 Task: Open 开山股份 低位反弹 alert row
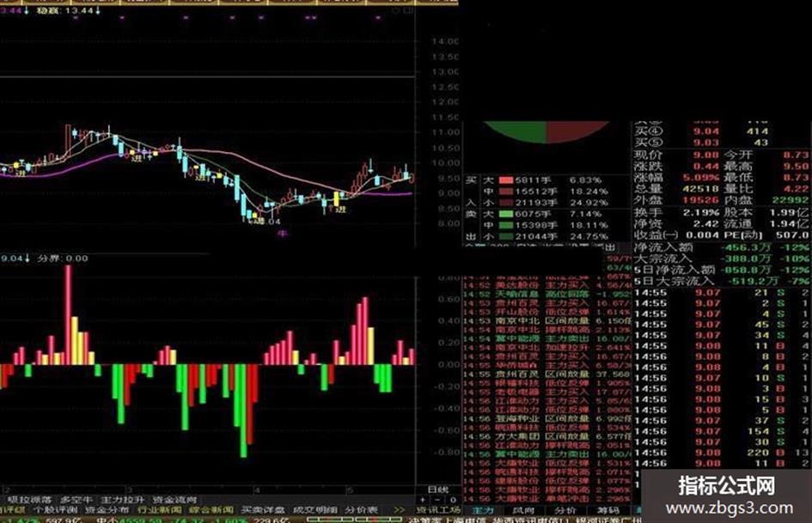pyautogui.click(x=546, y=313)
